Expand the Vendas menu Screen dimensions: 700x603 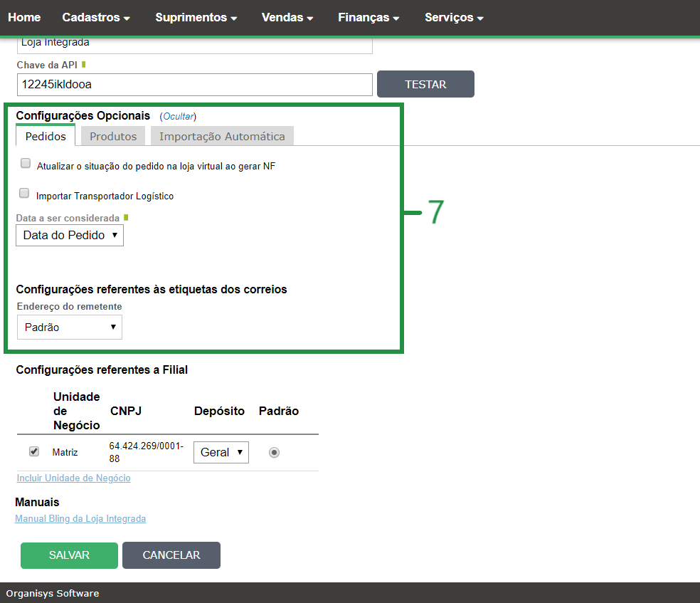(x=287, y=17)
